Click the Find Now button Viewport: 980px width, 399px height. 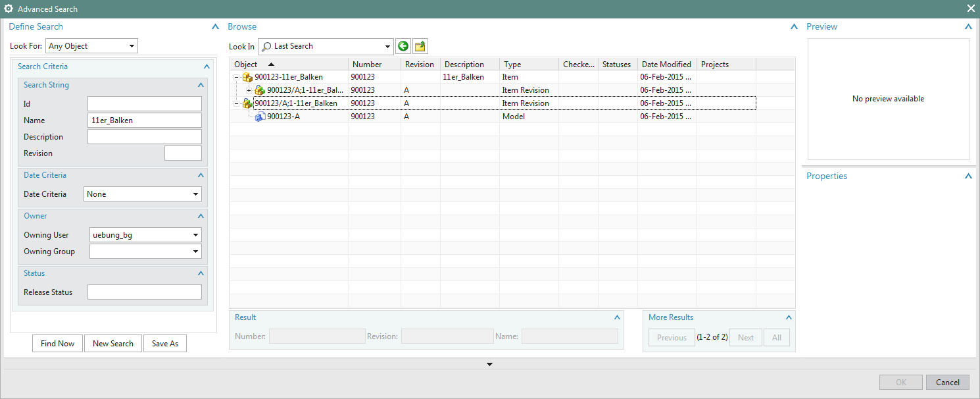click(x=57, y=344)
